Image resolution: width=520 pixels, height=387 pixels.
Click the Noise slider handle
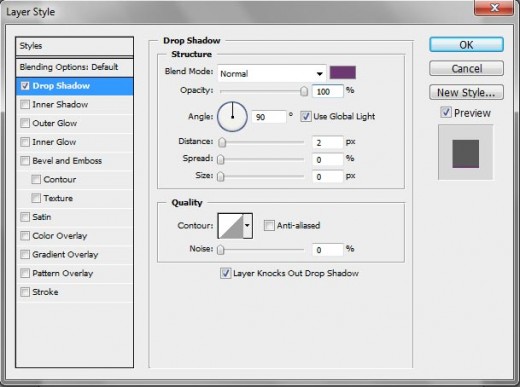tap(221, 250)
